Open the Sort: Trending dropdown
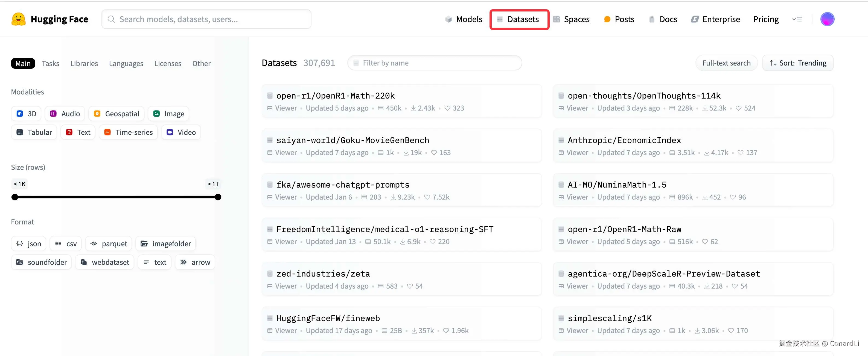Screen dimensions: 868x356 (797, 63)
